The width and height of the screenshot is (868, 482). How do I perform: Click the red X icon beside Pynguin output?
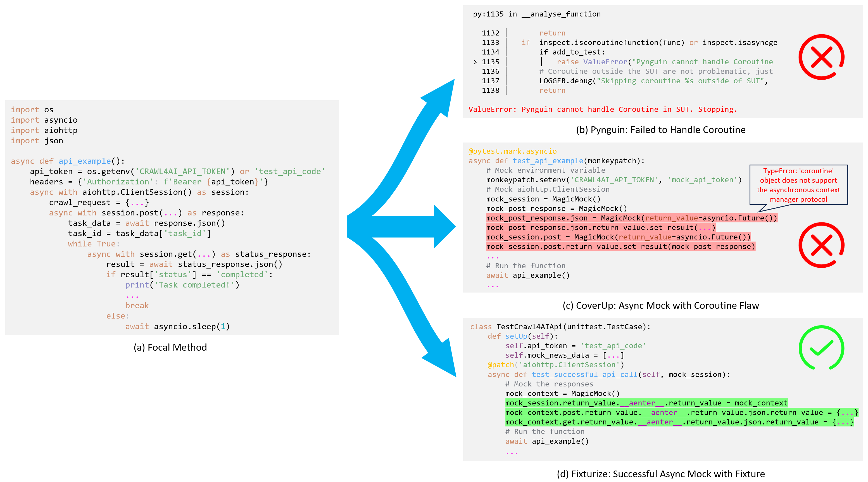[821, 57]
